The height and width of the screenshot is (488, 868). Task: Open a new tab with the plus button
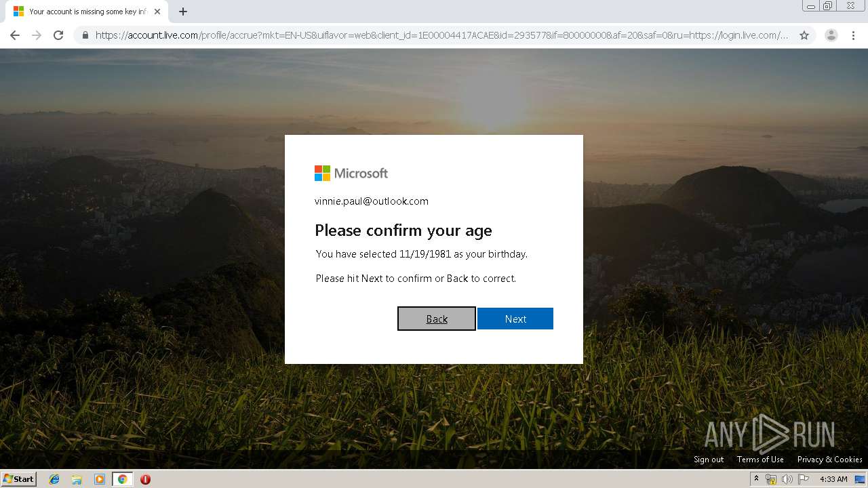pyautogui.click(x=183, y=12)
